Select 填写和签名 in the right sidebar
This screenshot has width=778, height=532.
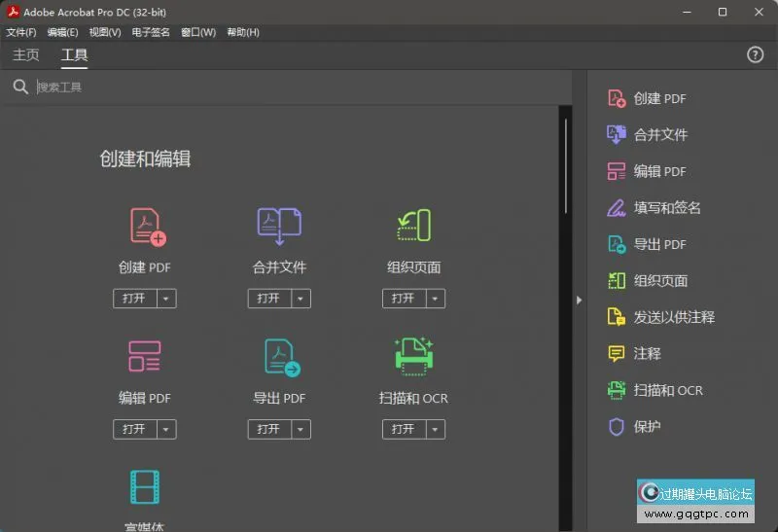tap(666, 208)
